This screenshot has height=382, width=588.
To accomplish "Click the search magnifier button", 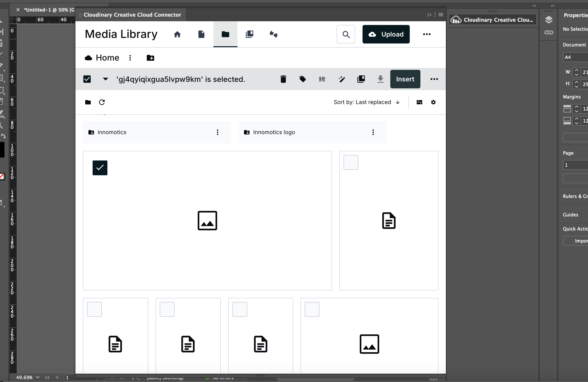I will (x=346, y=34).
